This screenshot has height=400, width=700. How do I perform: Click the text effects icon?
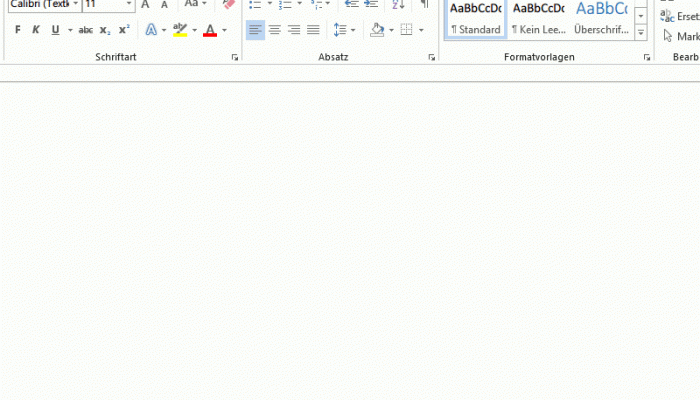click(151, 30)
